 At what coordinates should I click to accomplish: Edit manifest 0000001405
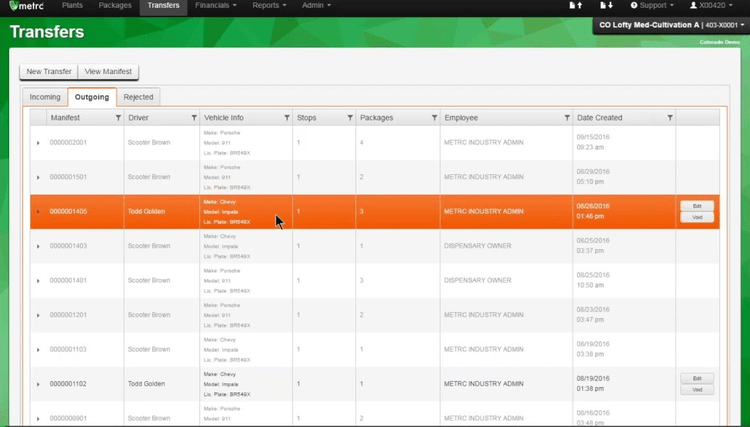coord(697,206)
